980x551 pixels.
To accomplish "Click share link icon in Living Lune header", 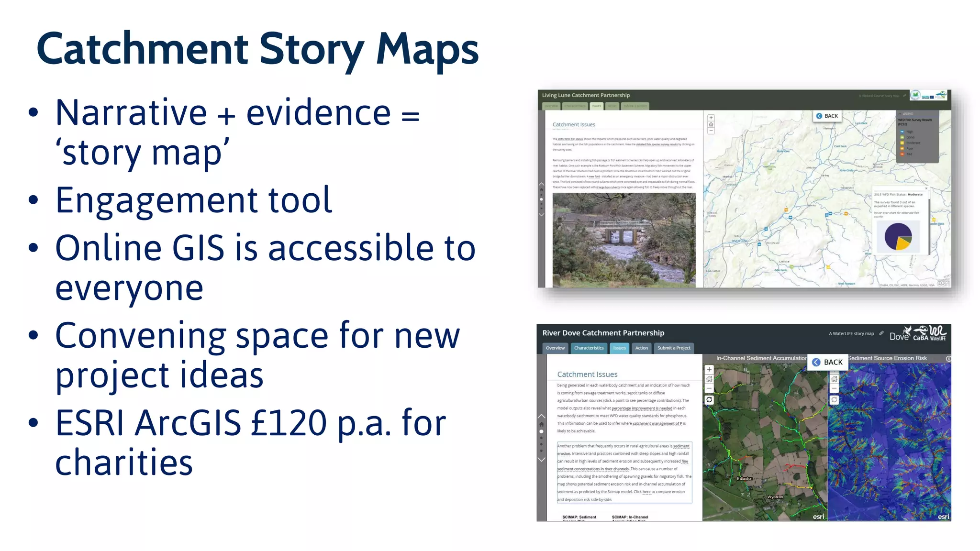I will pyautogui.click(x=904, y=96).
